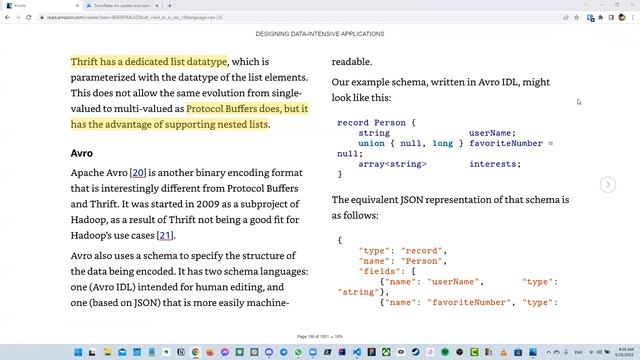Open WhatsApp from the taskbar

(x=298, y=352)
